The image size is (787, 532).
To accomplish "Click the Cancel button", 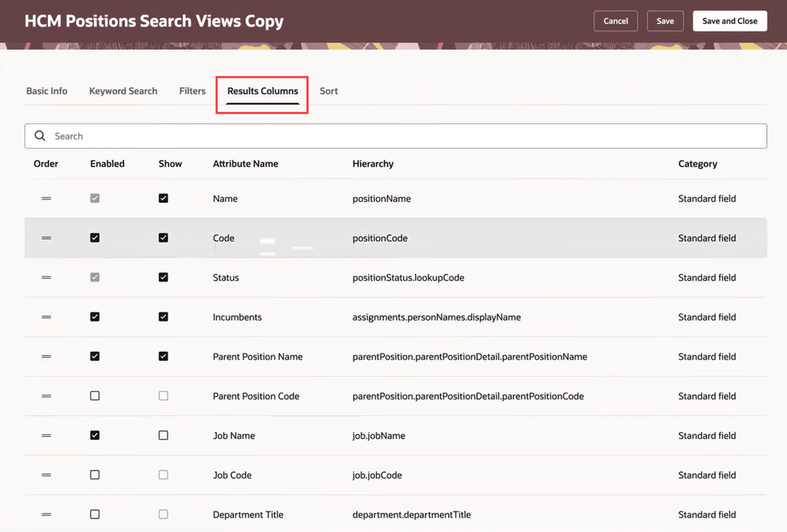I will pos(615,21).
